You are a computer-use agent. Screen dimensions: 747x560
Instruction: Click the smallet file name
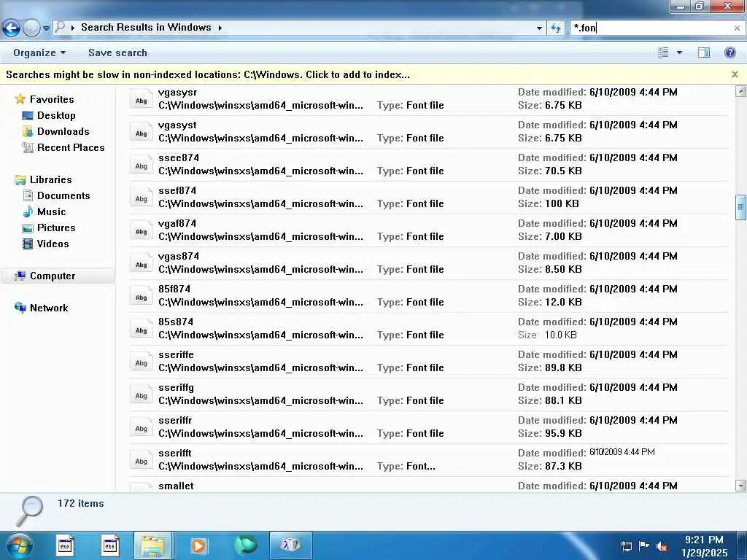(x=176, y=486)
